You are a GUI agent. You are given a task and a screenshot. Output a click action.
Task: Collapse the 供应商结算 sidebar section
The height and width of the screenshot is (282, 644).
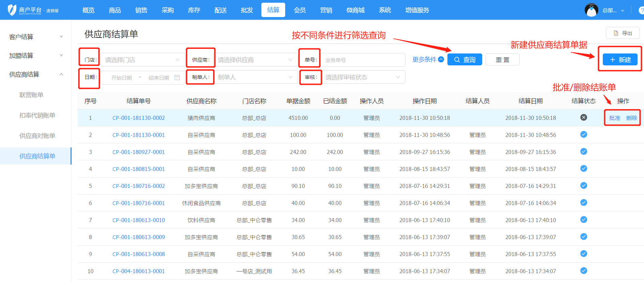pos(35,74)
